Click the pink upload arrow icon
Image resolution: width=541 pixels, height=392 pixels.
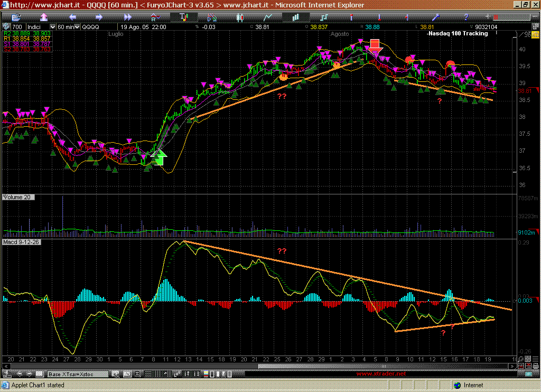point(44,17)
